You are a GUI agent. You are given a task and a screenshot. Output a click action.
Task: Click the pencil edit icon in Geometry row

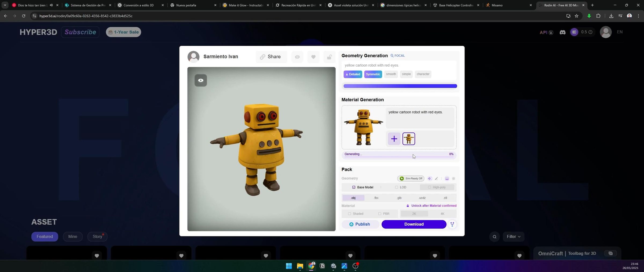click(x=436, y=179)
